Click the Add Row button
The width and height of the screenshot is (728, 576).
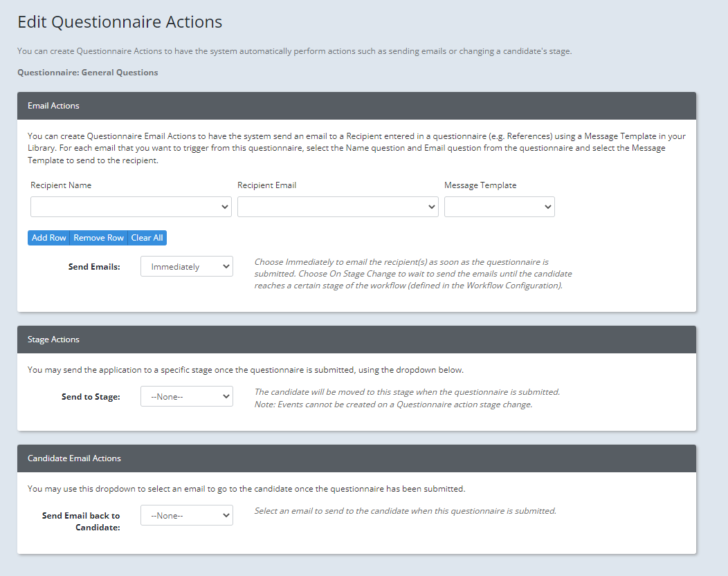tap(48, 237)
